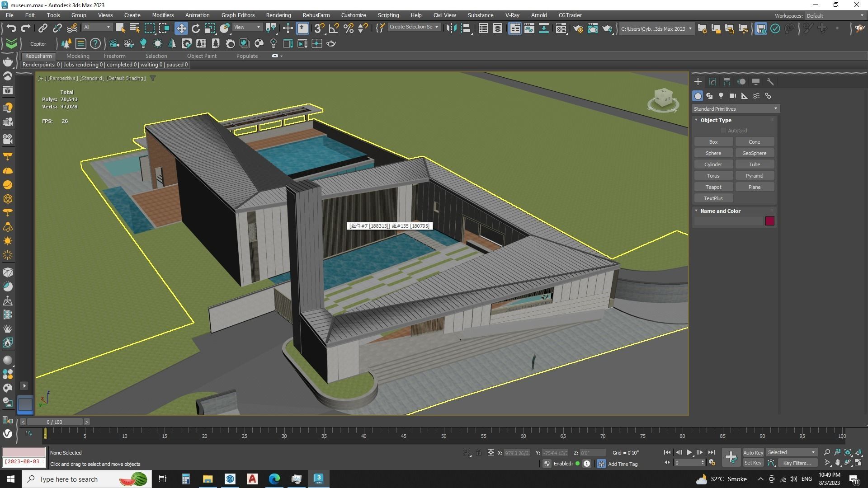Toggle the 3D Snaps button

(319, 28)
